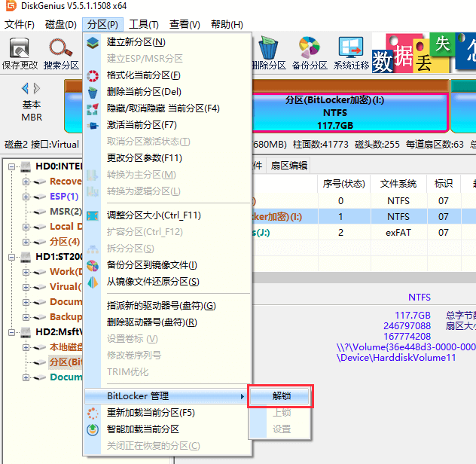
Task: Click the layered icon beside 建立新分区
Action: click(93, 42)
